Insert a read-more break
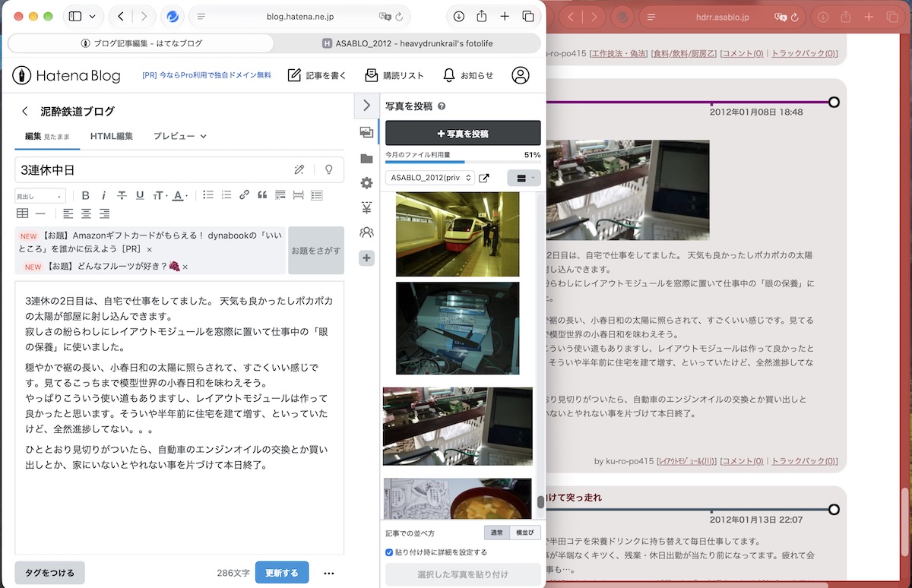Viewport: 912px width, 588px height. click(299, 195)
